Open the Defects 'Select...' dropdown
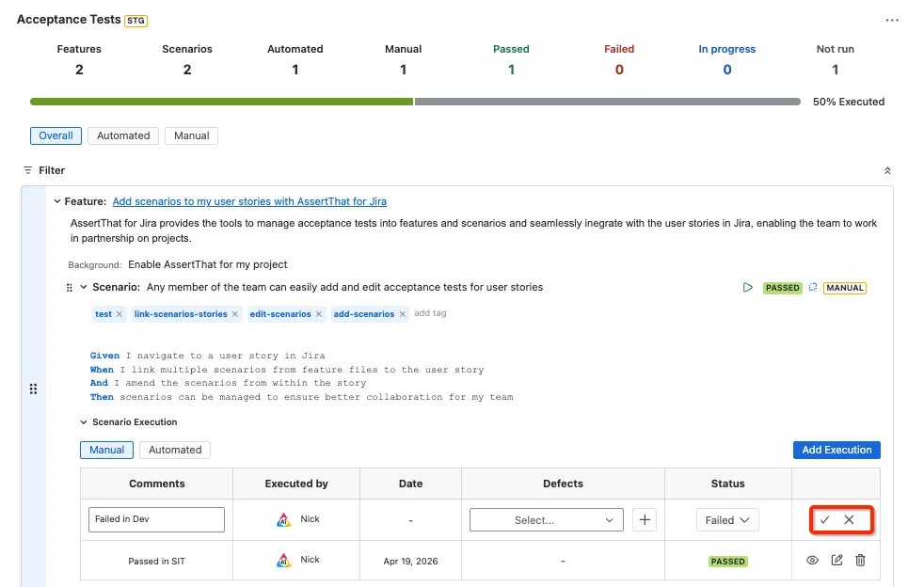This screenshot has height=587, width=924. tap(547, 520)
